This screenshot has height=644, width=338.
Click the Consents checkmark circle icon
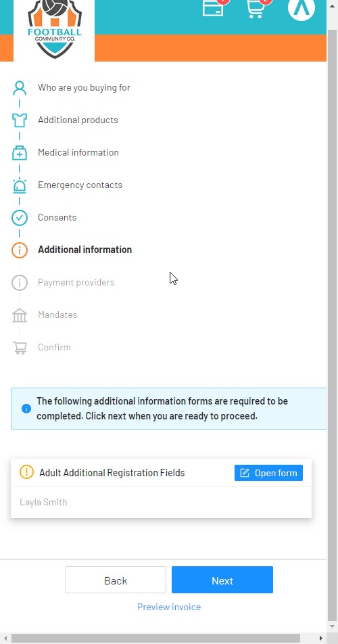click(x=20, y=218)
